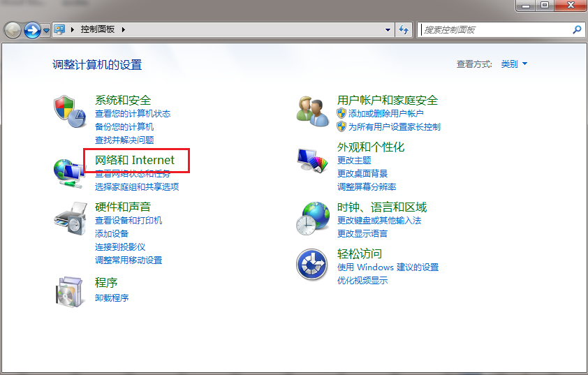
Task: Expand arrow after 控制面板 in breadcrumb
Action: 123,29
